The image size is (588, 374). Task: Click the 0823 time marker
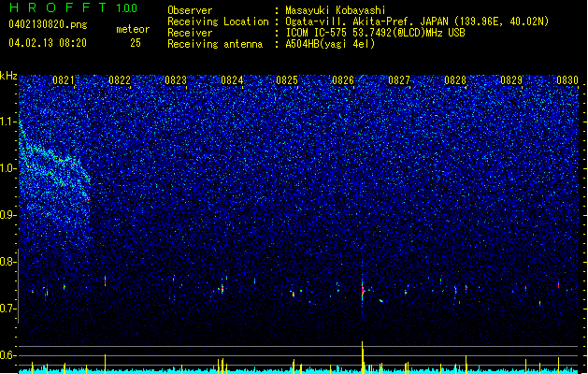click(x=176, y=80)
